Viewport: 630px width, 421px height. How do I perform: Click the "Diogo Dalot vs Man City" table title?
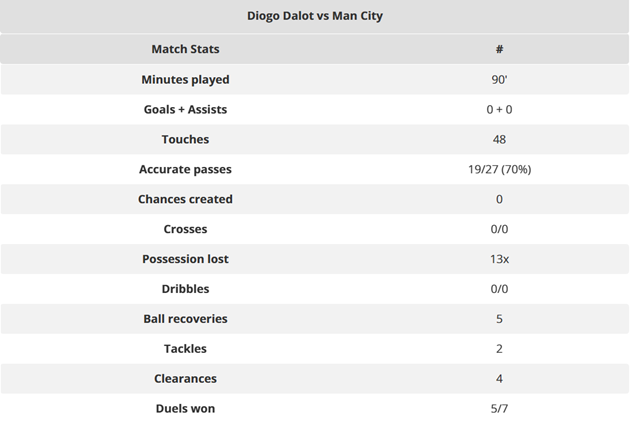[314, 16]
